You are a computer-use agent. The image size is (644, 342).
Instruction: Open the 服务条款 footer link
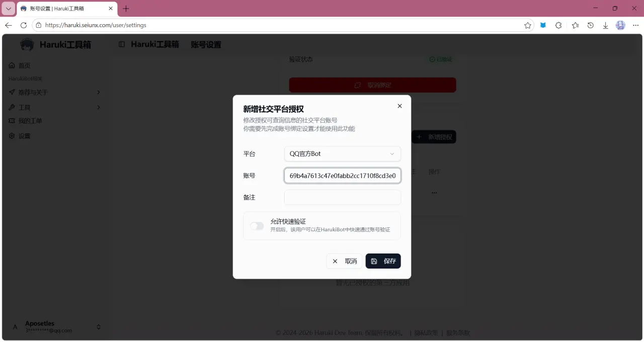[x=458, y=332]
